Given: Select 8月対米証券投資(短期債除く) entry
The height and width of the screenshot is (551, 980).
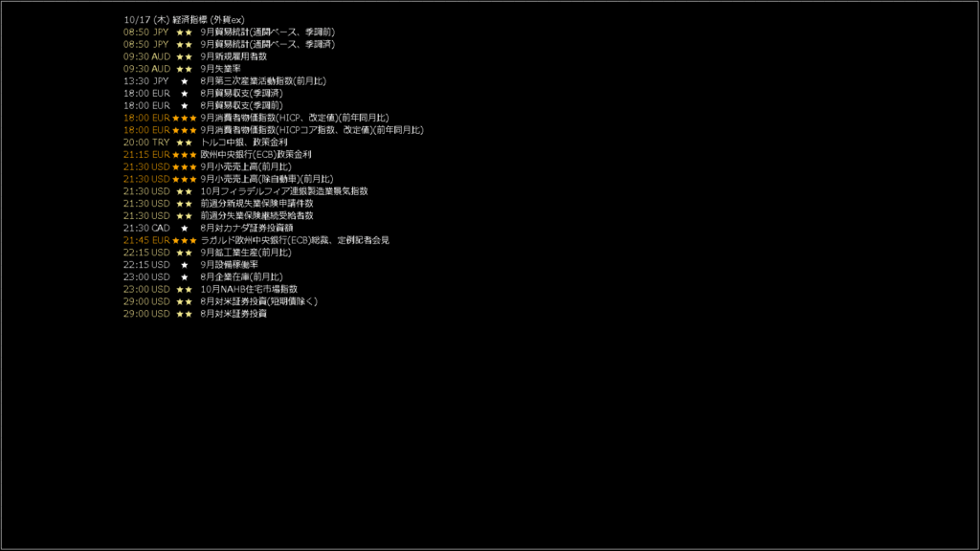Looking at the screenshot, I should 258,301.
